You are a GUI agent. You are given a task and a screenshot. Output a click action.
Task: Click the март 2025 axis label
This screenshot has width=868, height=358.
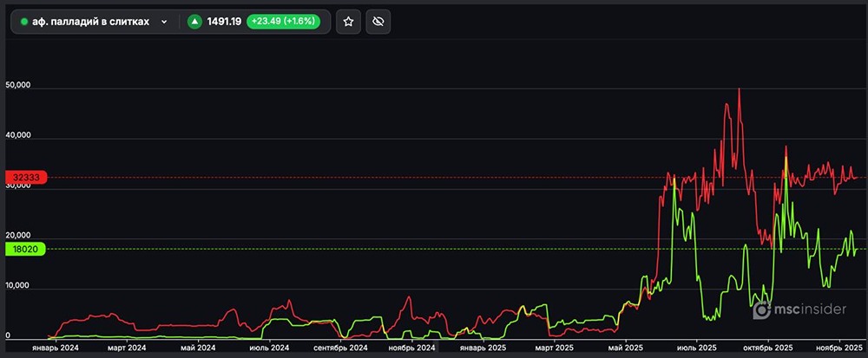tap(554, 348)
